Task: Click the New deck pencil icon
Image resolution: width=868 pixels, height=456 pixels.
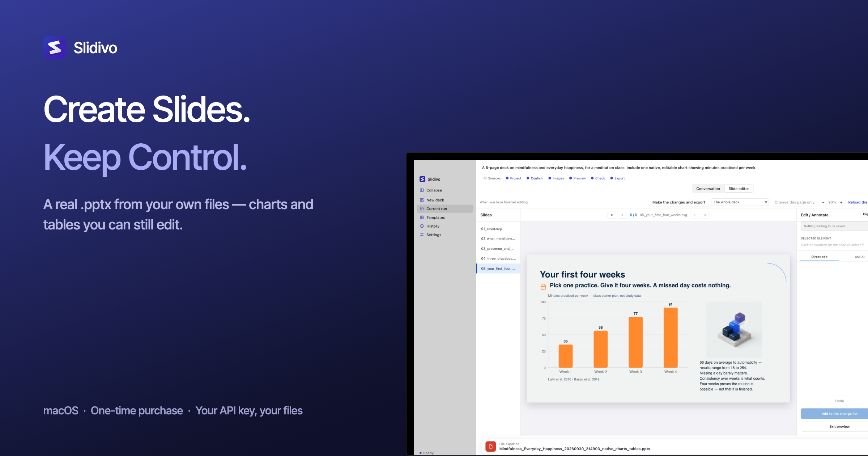Action: click(x=422, y=200)
